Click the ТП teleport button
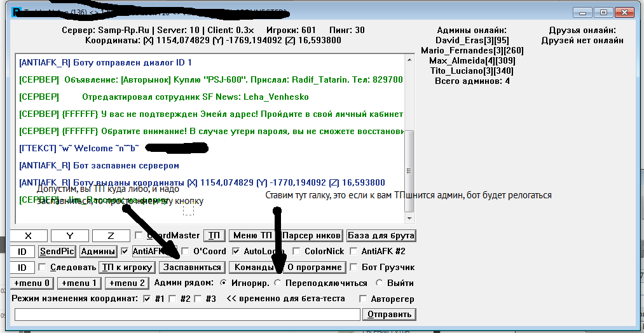The width and height of the screenshot is (644, 333). [214, 235]
